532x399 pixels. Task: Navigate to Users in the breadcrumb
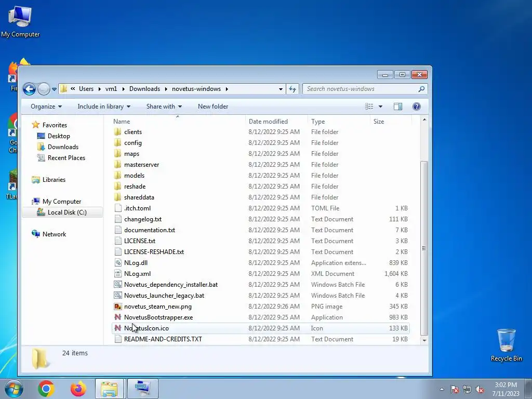pyautogui.click(x=86, y=89)
